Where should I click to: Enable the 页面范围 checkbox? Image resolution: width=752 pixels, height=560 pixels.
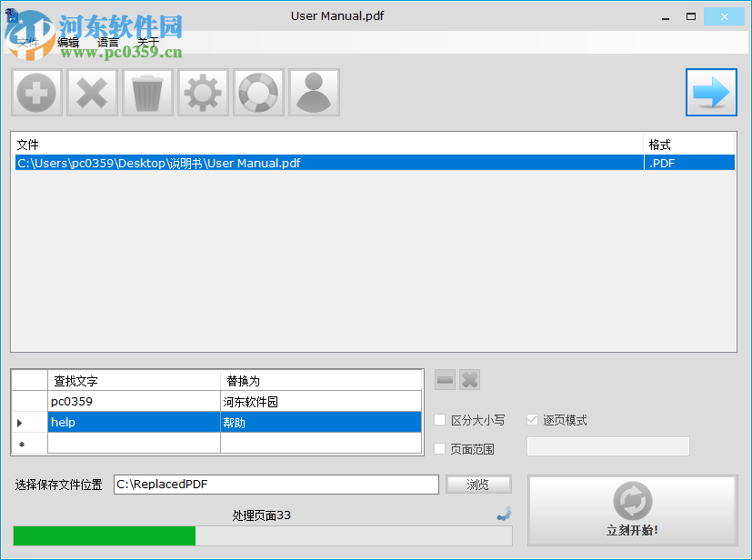tap(439, 449)
